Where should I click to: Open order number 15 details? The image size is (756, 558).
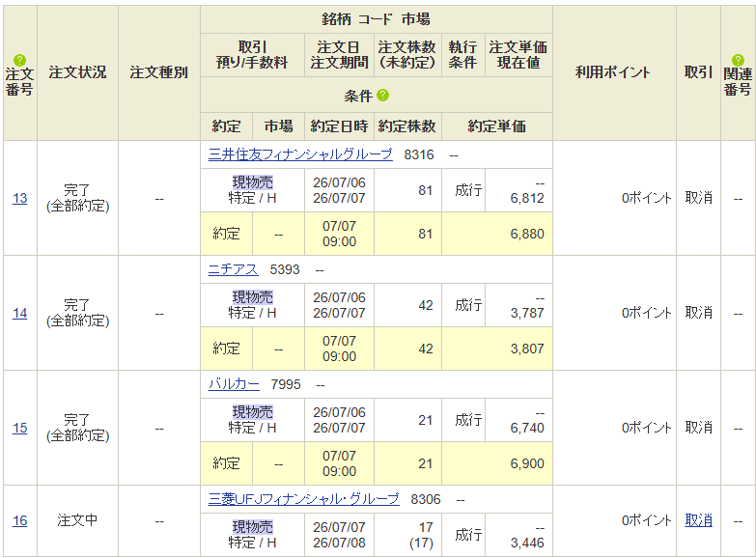pos(19,428)
